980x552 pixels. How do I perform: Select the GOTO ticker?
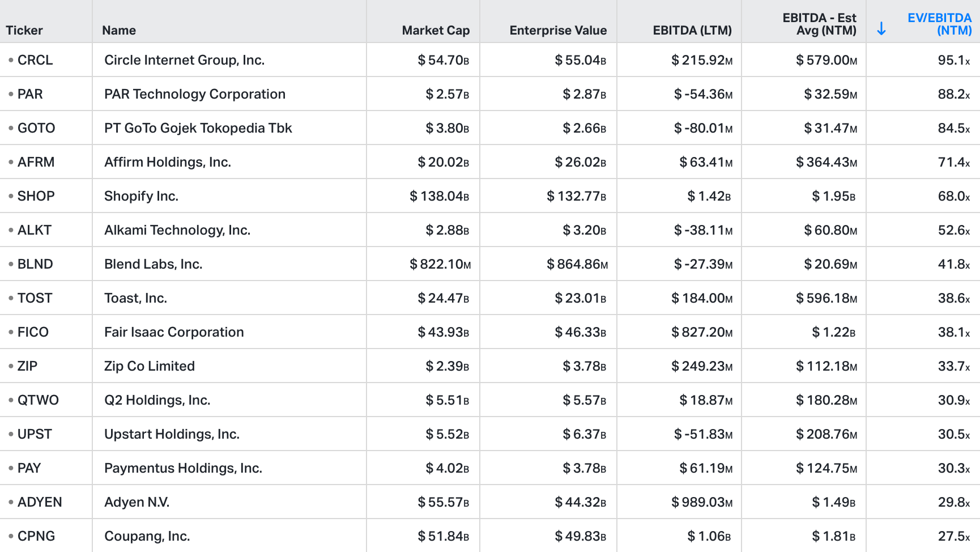[x=36, y=128]
